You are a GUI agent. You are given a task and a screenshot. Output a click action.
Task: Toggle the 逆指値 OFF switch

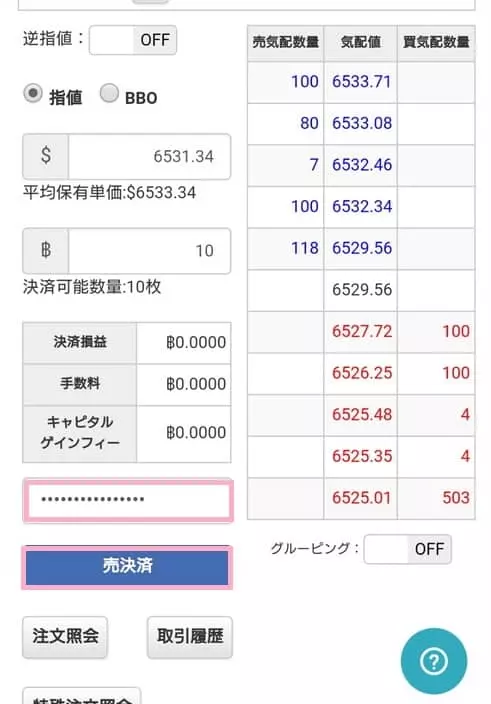[133, 40]
